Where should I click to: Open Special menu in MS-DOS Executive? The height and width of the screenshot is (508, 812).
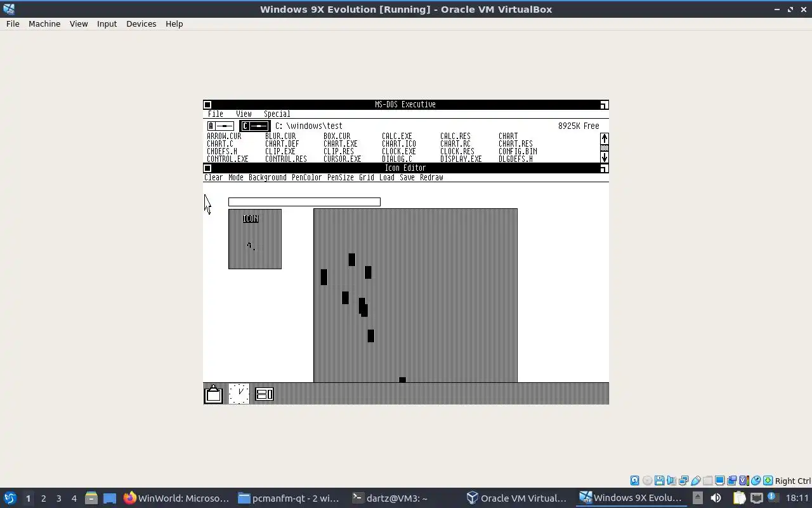click(277, 114)
